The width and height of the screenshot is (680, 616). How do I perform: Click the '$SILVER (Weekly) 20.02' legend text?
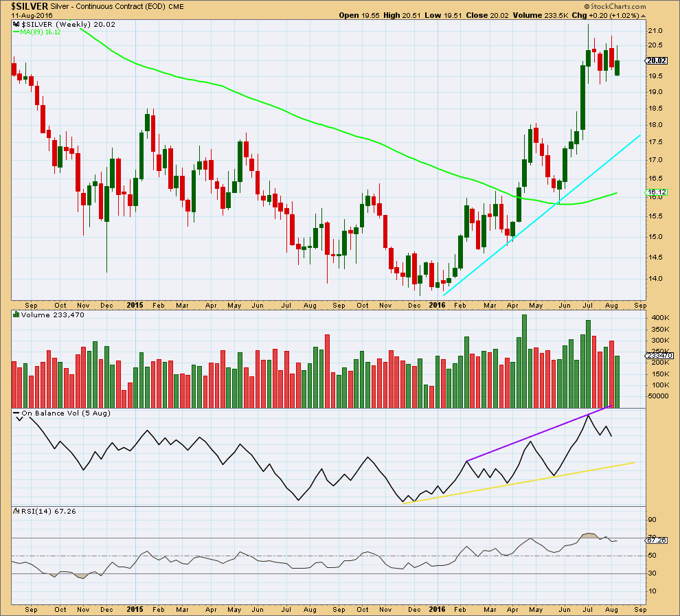(x=69, y=24)
